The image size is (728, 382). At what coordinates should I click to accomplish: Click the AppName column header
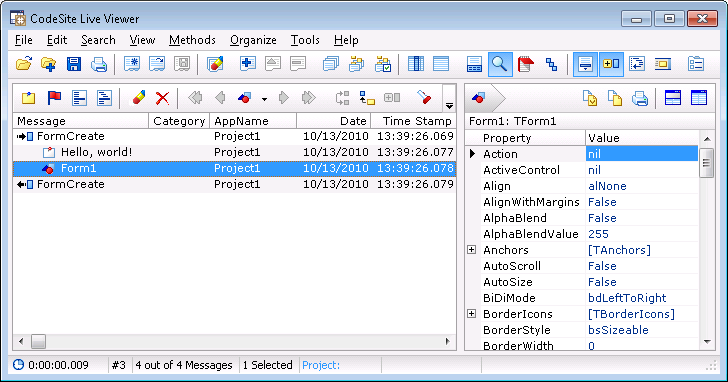pyautogui.click(x=253, y=121)
